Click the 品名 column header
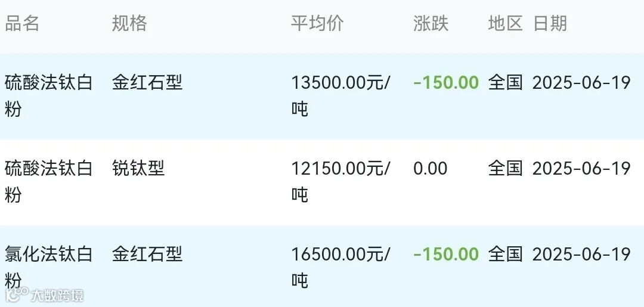Image resolution: width=644 pixels, height=307 pixels. click(22, 24)
